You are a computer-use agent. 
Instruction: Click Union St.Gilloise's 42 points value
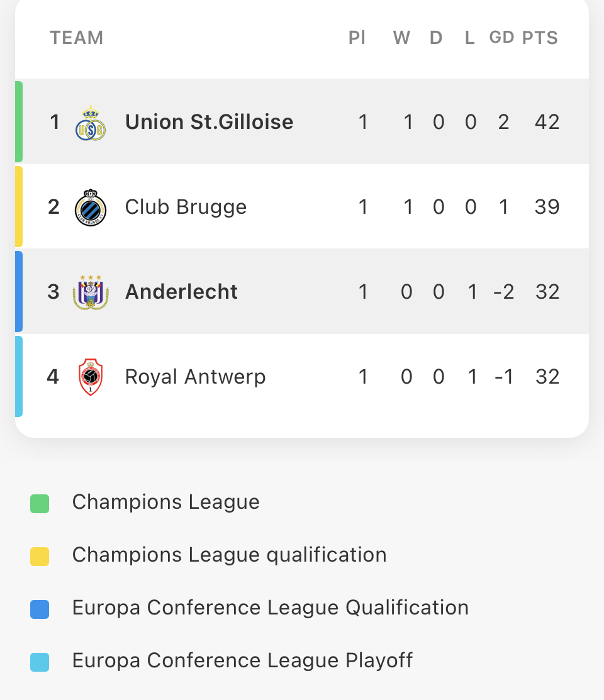[547, 122]
